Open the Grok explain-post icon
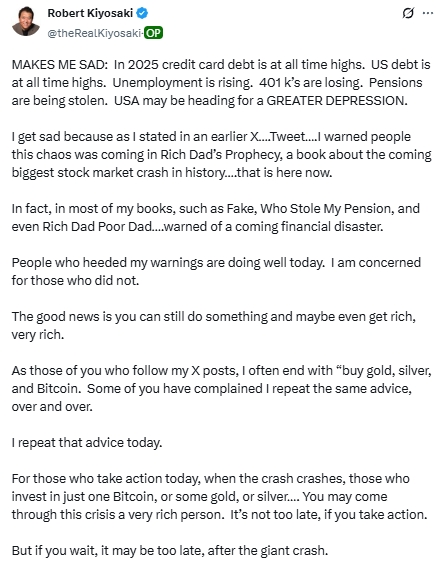 point(408,13)
